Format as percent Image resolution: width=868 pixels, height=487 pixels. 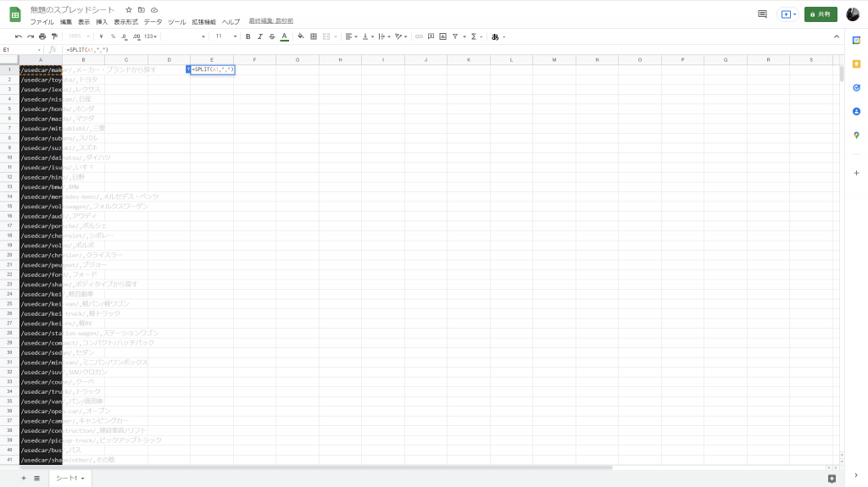pyautogui.click(x=113, y=36)
